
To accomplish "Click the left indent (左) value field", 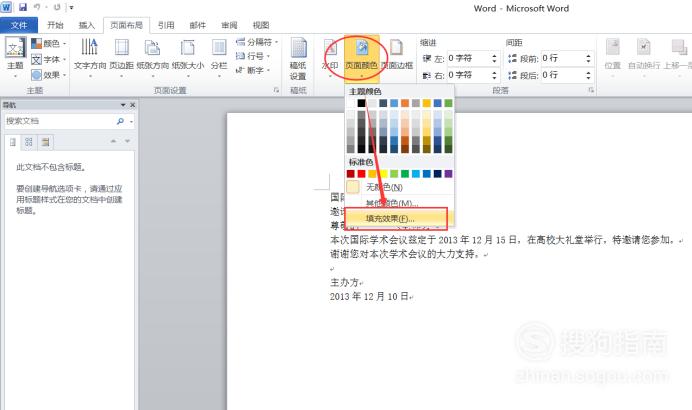I will [x=468, y=58].
